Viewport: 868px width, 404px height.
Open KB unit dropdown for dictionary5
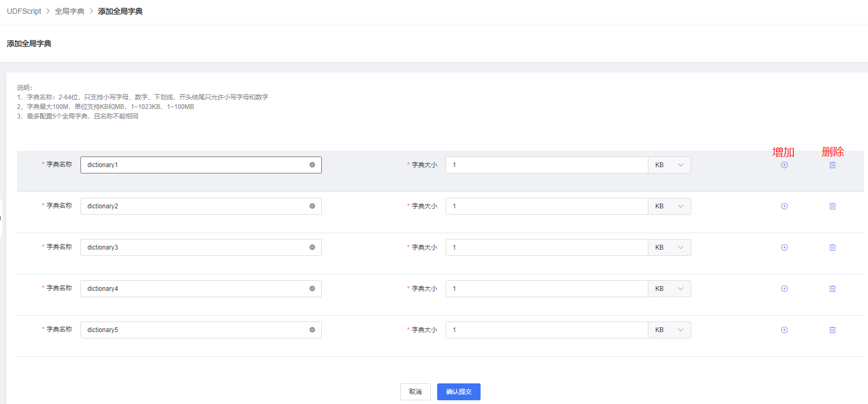(670, 330)
